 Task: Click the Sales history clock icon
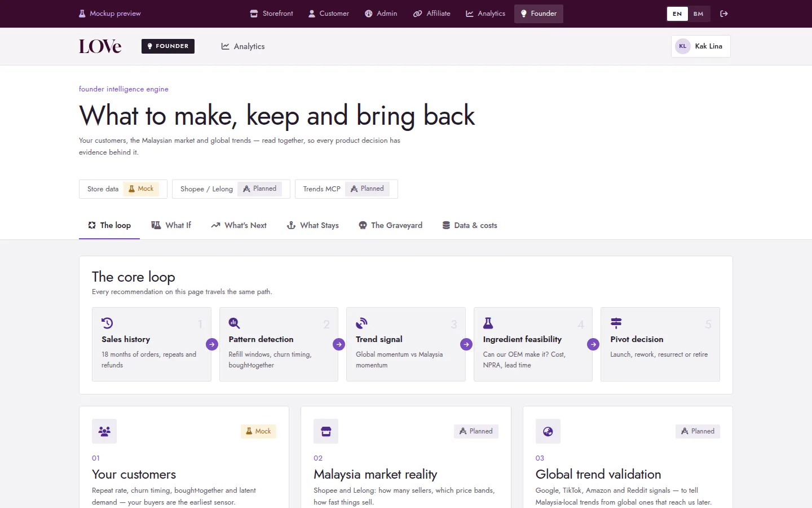107,323
